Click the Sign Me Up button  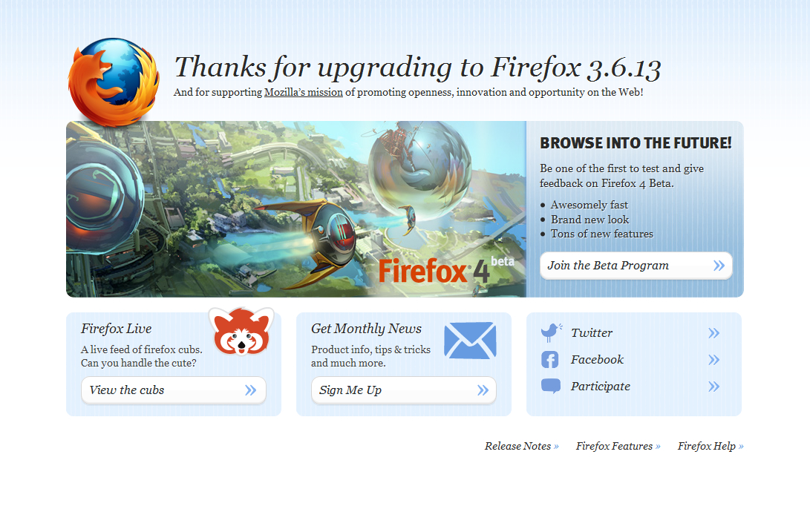pyautogui.click(x=403, y=390)
